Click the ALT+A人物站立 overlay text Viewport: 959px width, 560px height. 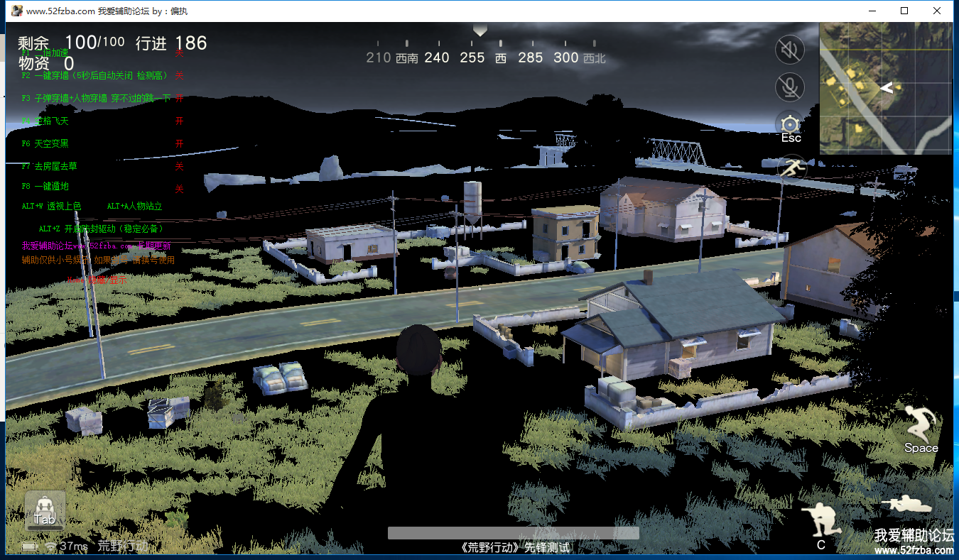pos(135,206)
